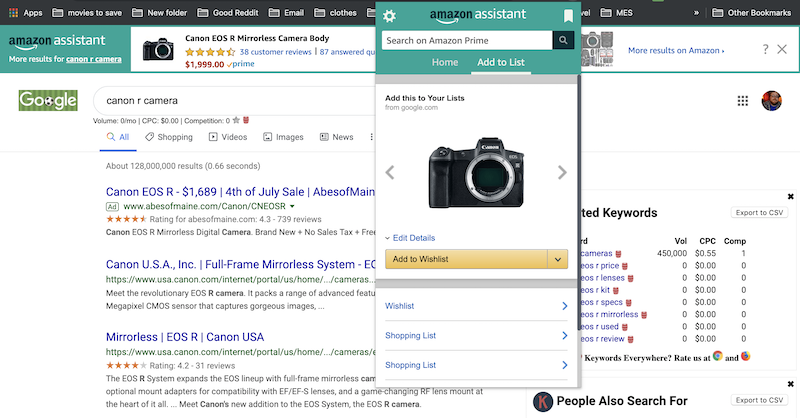Expand Edit Details section
The height and width of the screenshot is (418, 800).
[x=410, y=238]
